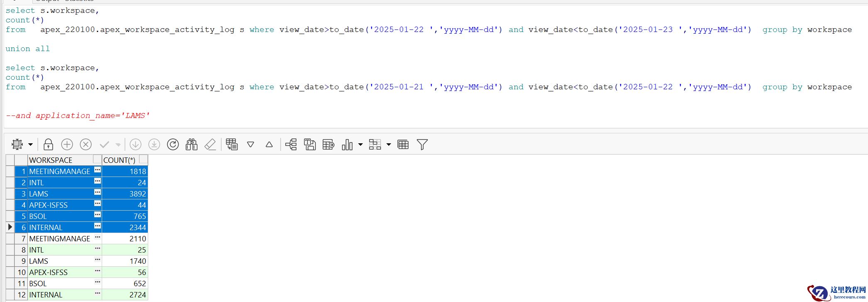This screenshot has height=302, width=868.
Task: Open ellipsis button on row 2 INTL
Action: click(98, 181)
